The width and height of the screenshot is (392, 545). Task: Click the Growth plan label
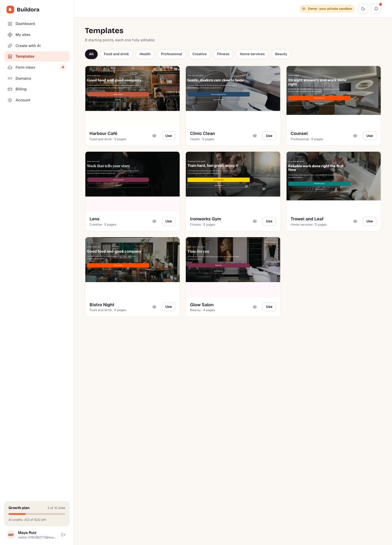19,508
